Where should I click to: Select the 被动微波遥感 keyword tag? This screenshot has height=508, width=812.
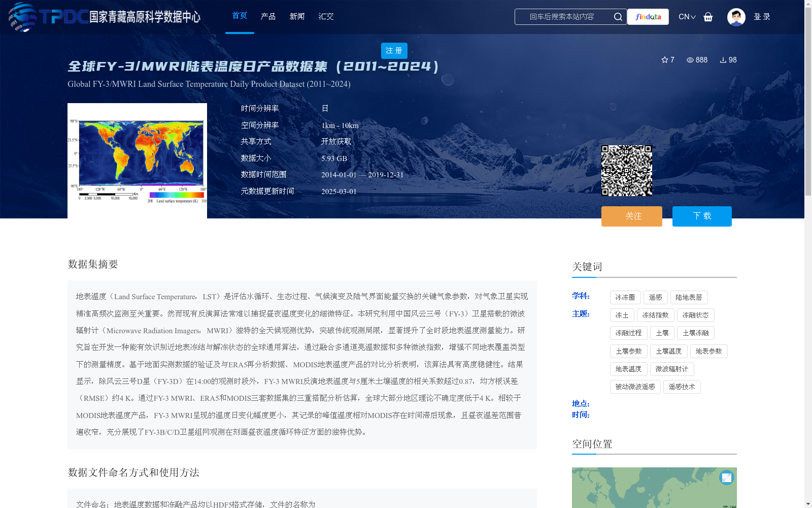click(x=635, y=387)
